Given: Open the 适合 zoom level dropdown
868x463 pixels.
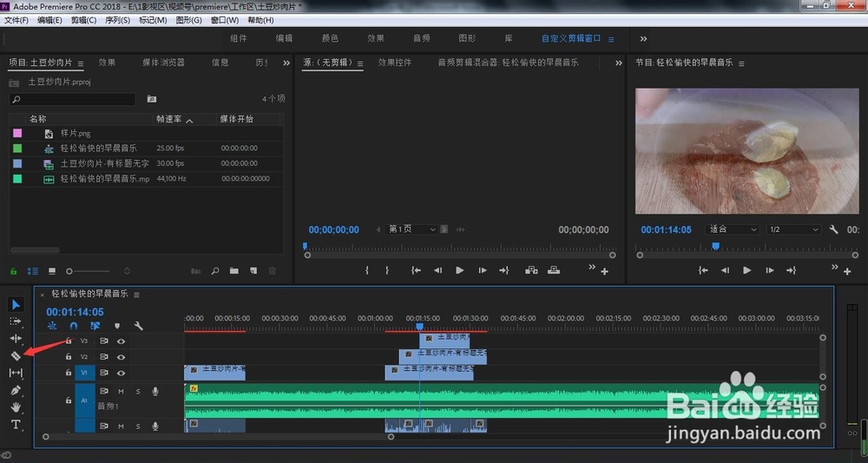Looking at the screenshot, I should [x=732, y=229].
